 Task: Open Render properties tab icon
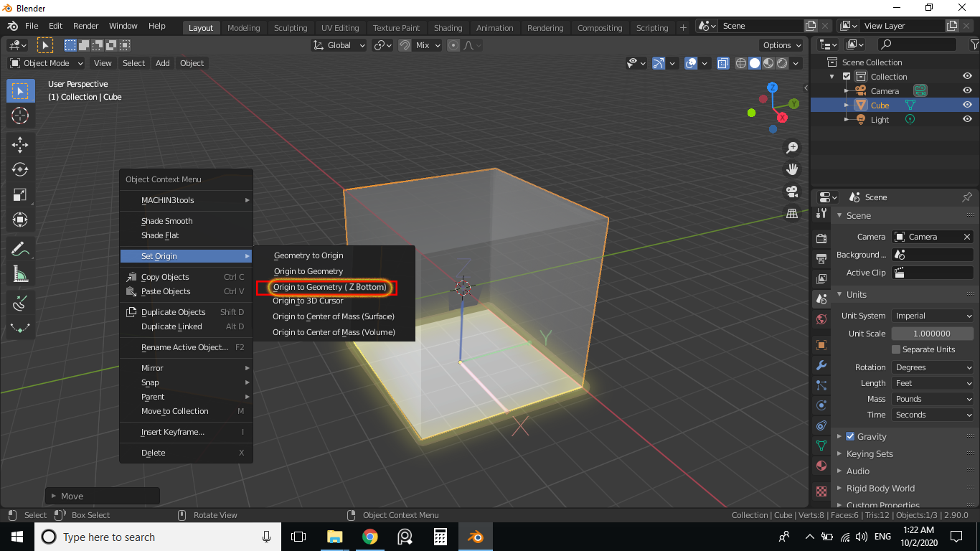(x=821, y=238)
